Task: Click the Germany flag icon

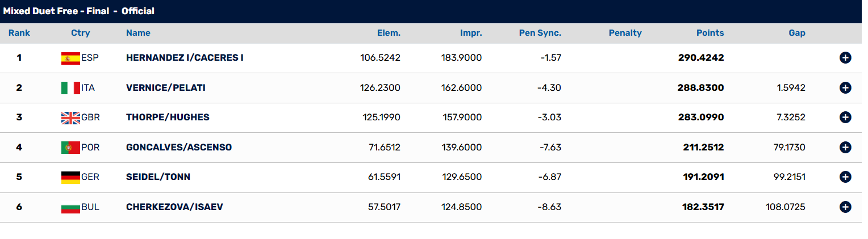Action: pos(70,177)
